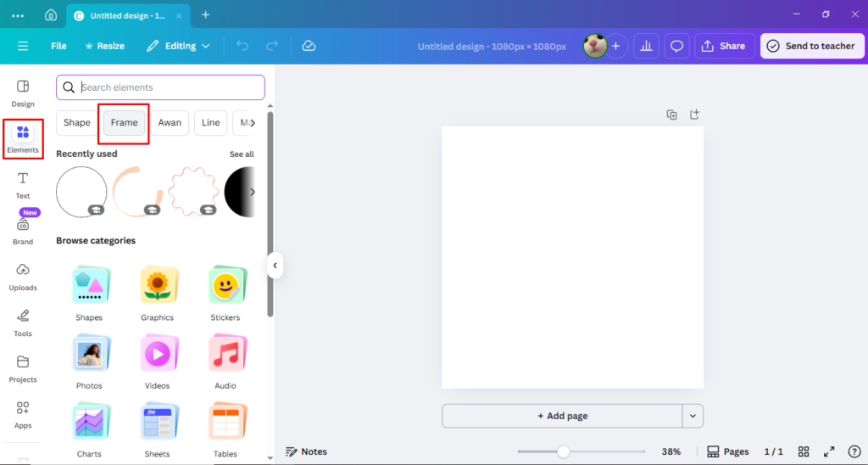
Task: Open the grid view icon
Action: point(804,451)
